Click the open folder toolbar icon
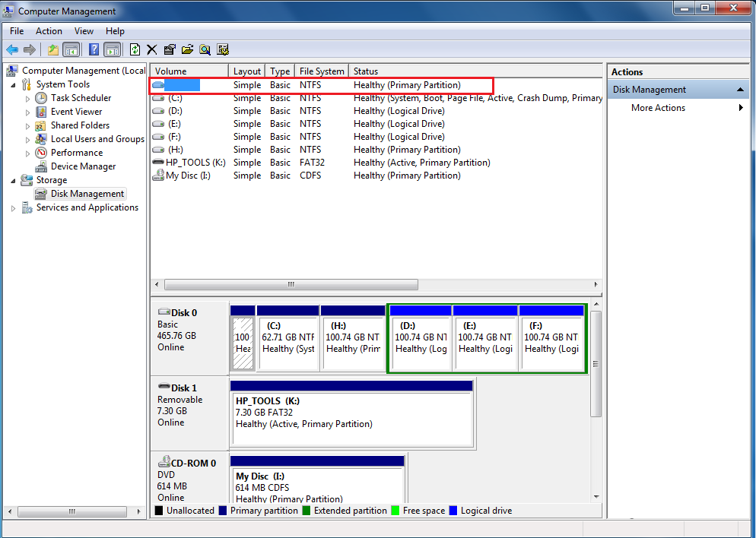This screenshot has height=538, width=756. pyautogui.click(x=187, y=49)
